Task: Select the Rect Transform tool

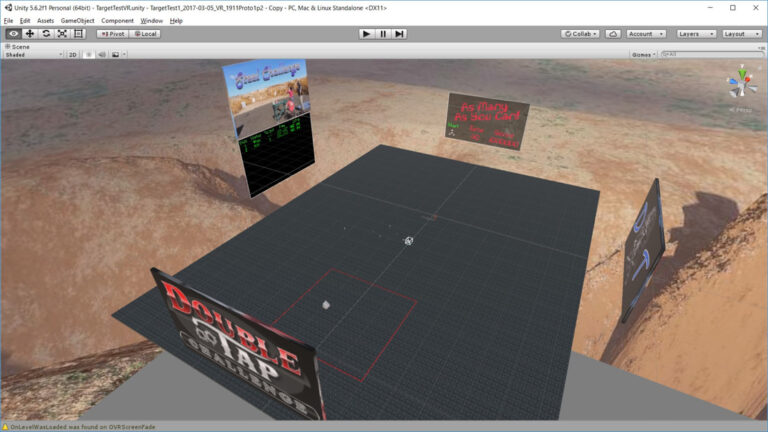Action: click(x=79, y=33)
